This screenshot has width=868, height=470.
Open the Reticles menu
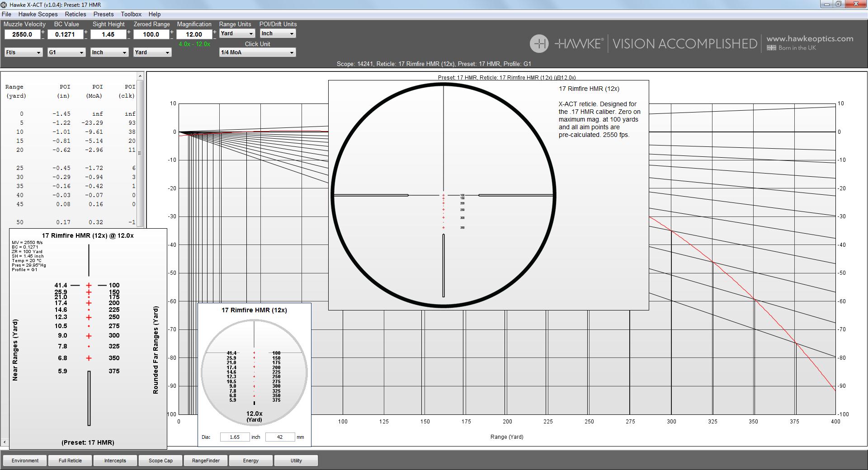75,14
